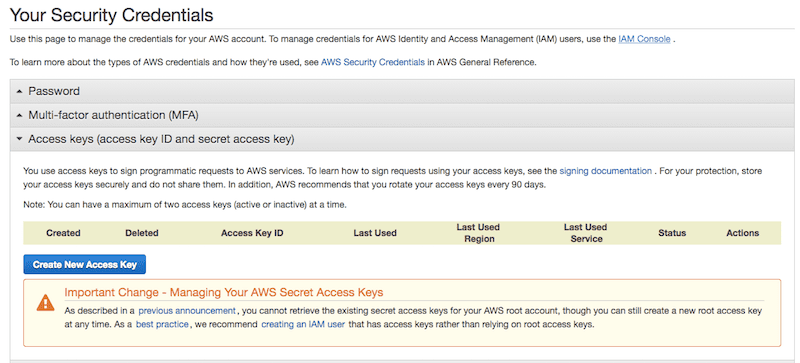Image resolution: width=800 pixels, height=363 pixels.
Task: Click the Deleted column header
Action: click(142, 233)
